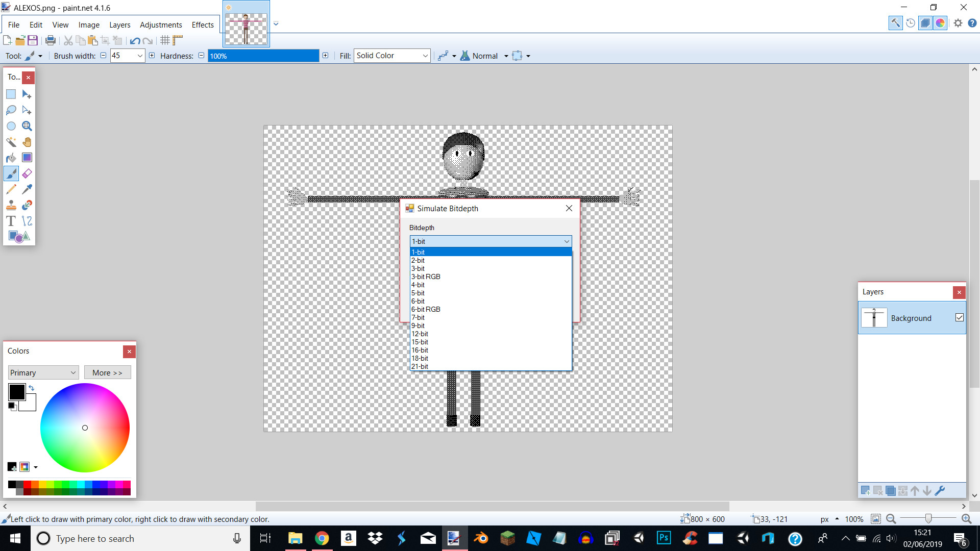This screenshot has width=980, height=551.
Task: Select the Lasso Select tool
Action: click(x=11, y=110)
